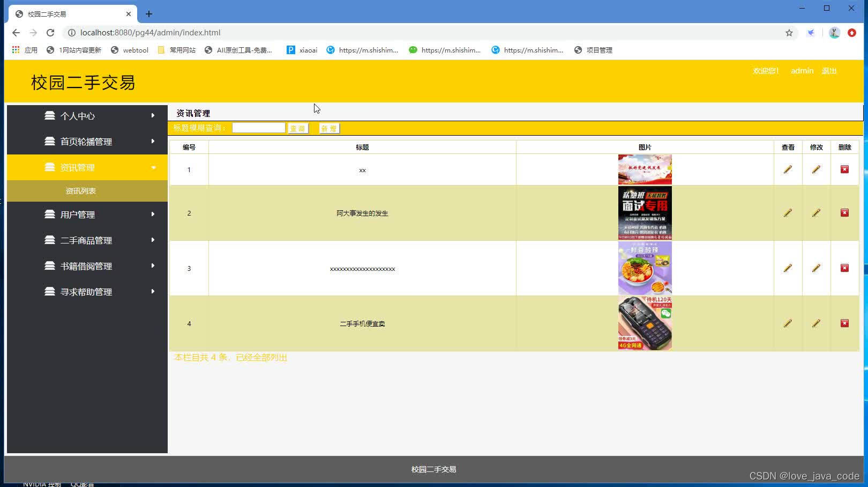This screenshot has height=487, width=868.
Task: Open the xiaoai bookmark
Action: tap(302, 50)
